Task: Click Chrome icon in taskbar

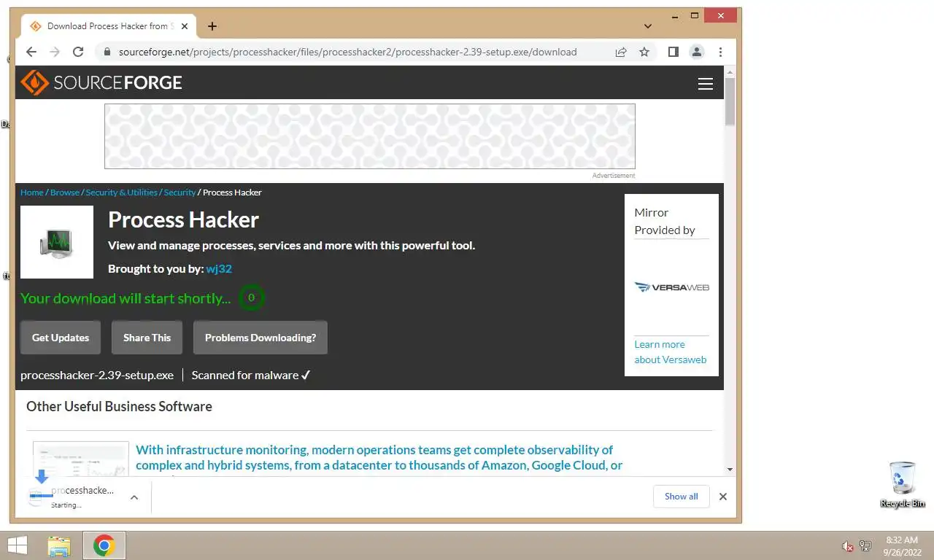Action: pos(104,545)
